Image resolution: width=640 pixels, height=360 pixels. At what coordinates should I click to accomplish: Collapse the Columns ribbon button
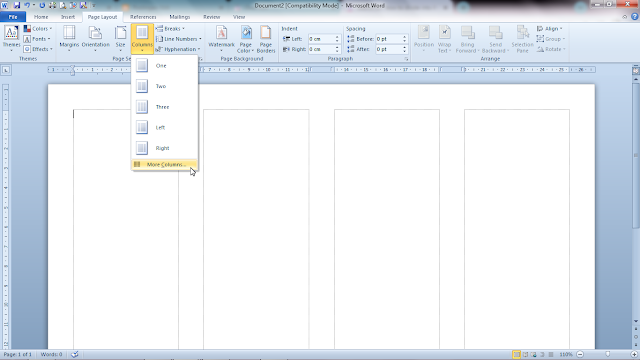click(142, 39)
